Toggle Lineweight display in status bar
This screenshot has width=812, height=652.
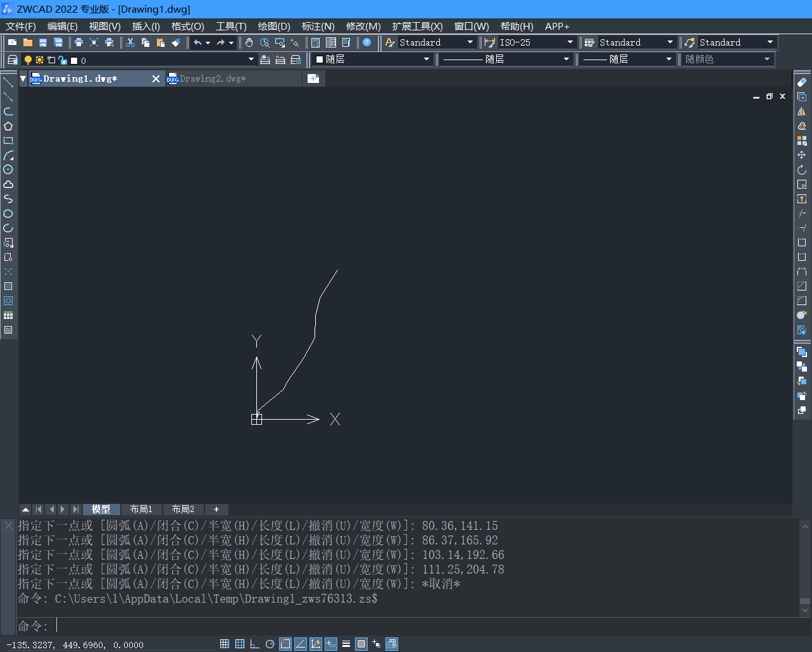pyautogui.click(x=346, y=644)
